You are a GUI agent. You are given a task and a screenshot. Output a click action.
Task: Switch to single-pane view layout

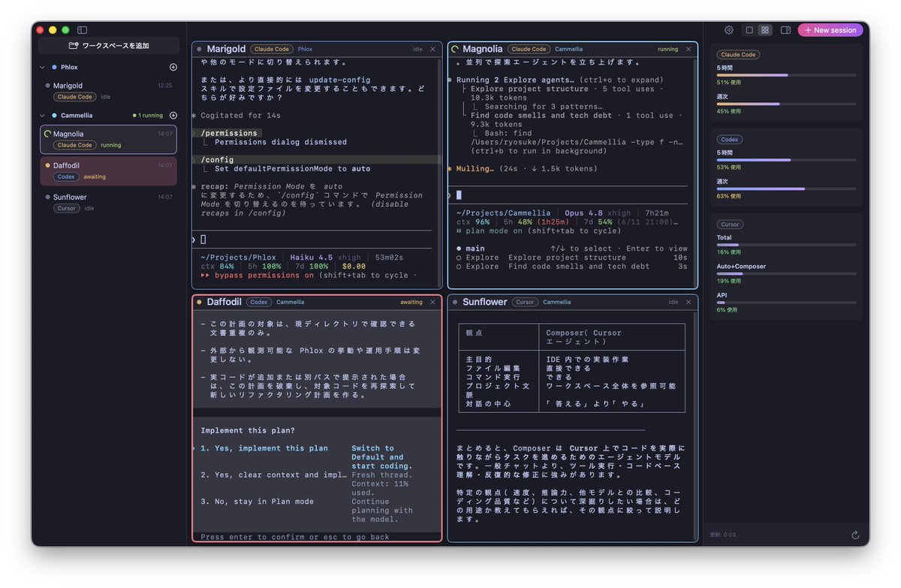click(x=749, y=30)
